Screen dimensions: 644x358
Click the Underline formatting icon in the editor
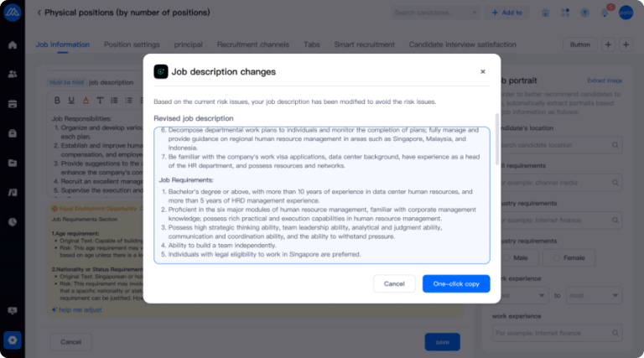(70, 101)
